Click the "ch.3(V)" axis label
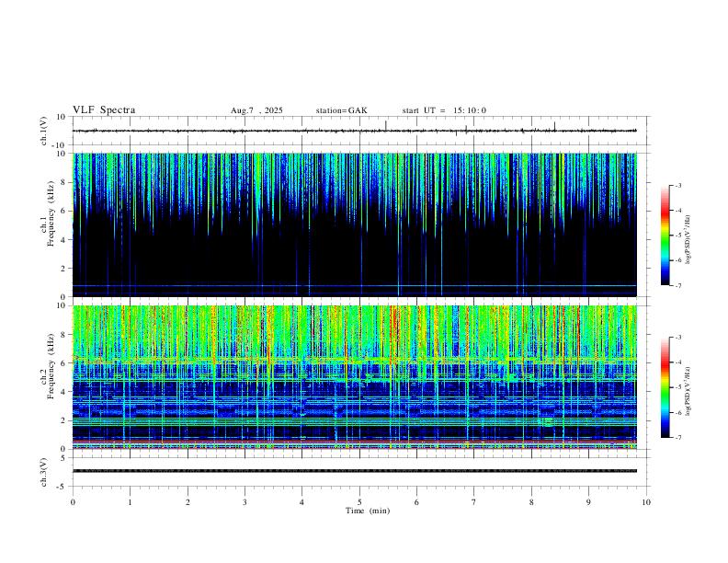Image resolution: width=728 pixels, height=563 pixels. (x=44, y=472)
